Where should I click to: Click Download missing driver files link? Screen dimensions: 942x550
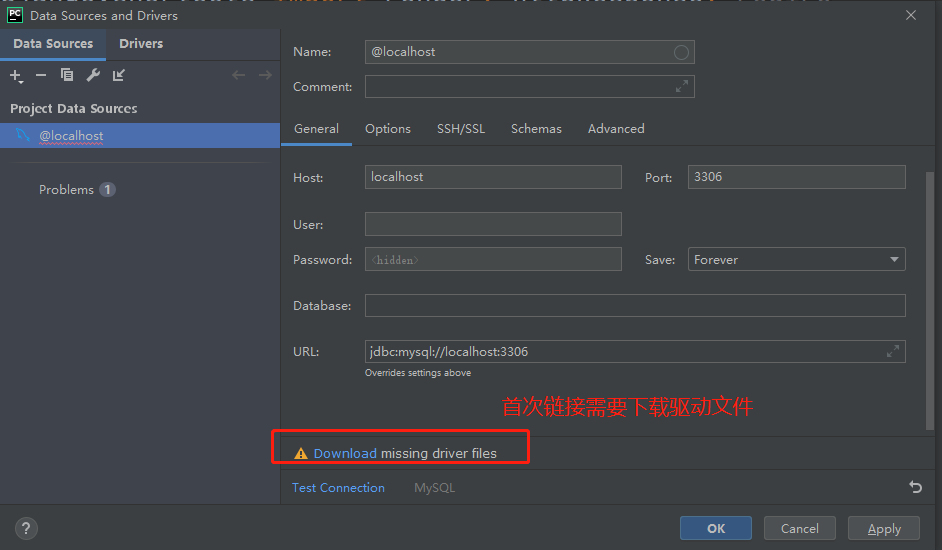[x=345, y=453]
